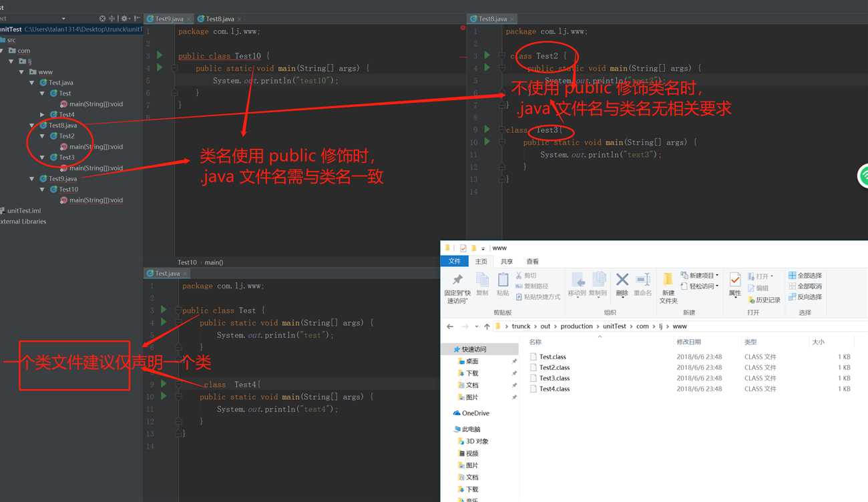868x502 pixels.
Task: Collapse Test8.java file node in tree
Action: (x=32, y=125)
